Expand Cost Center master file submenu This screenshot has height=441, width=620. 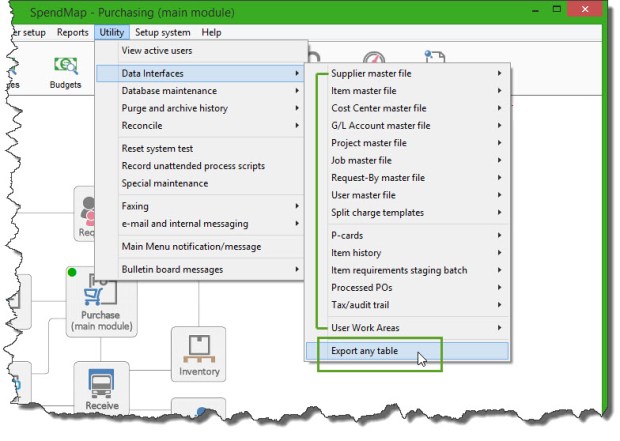pyautogui.click(x=407, y=108)
